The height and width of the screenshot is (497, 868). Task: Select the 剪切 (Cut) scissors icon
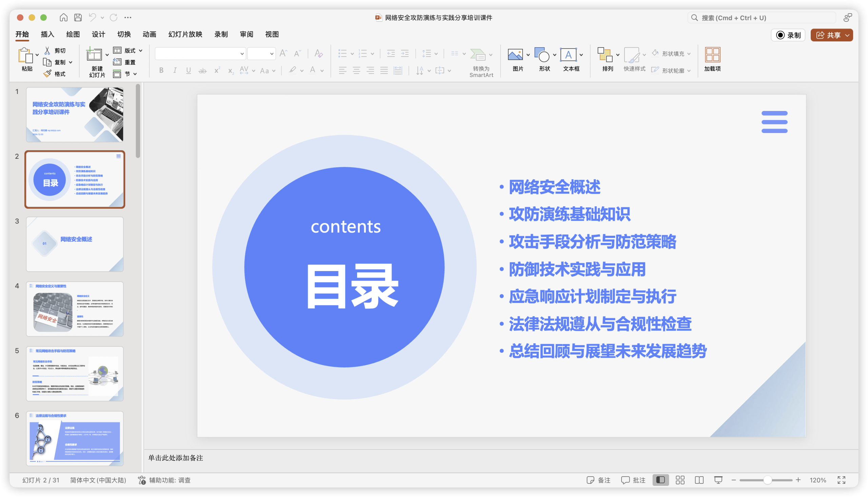click(x=48, y=51)
